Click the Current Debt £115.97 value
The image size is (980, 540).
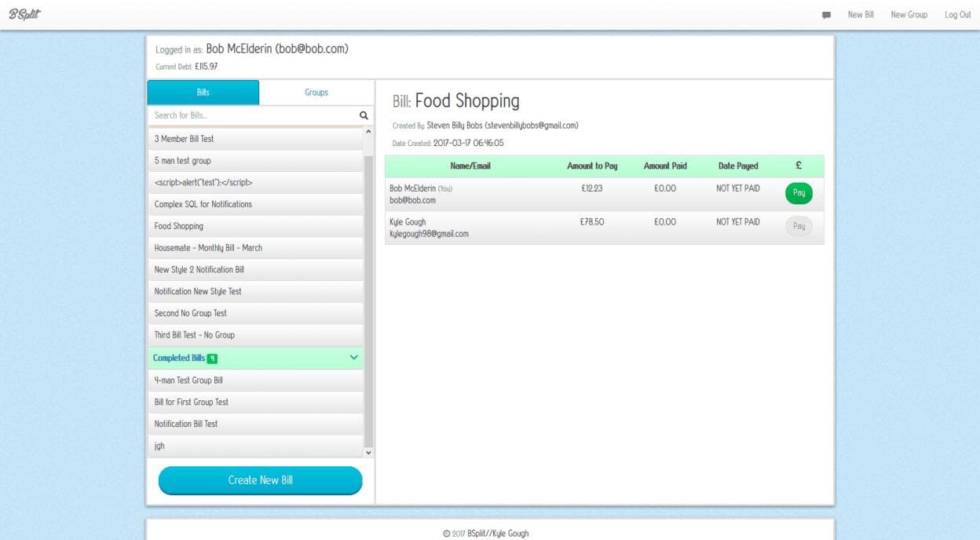coord(206,67)
